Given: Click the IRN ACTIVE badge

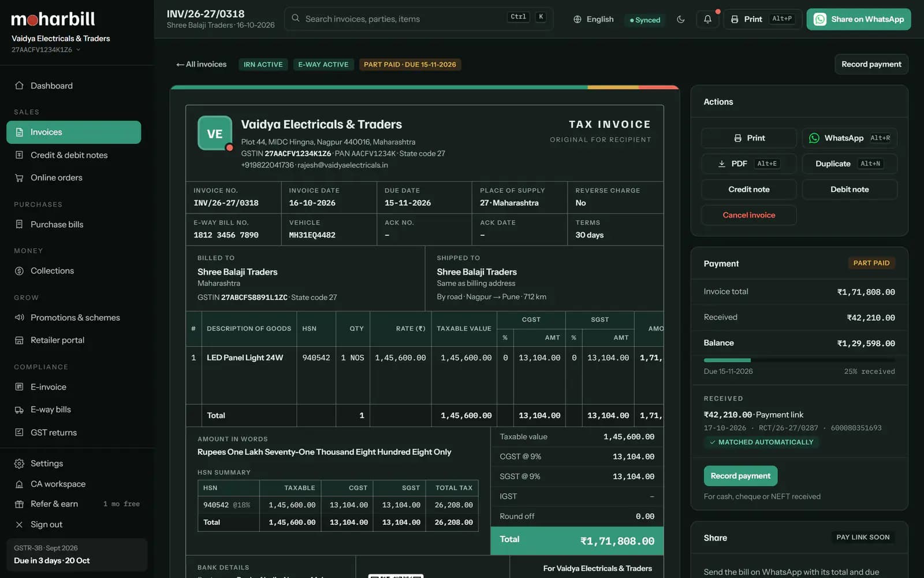Looking at the screenshot, I should 263,64.
